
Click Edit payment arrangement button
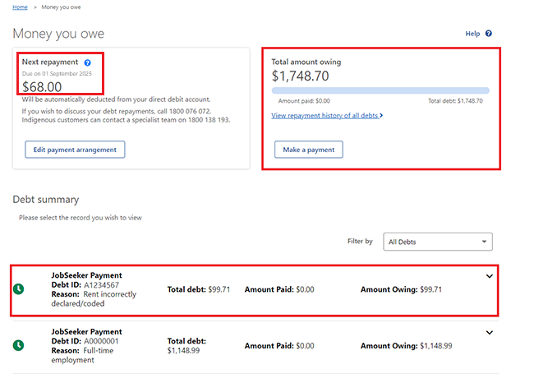click(75, 149)
